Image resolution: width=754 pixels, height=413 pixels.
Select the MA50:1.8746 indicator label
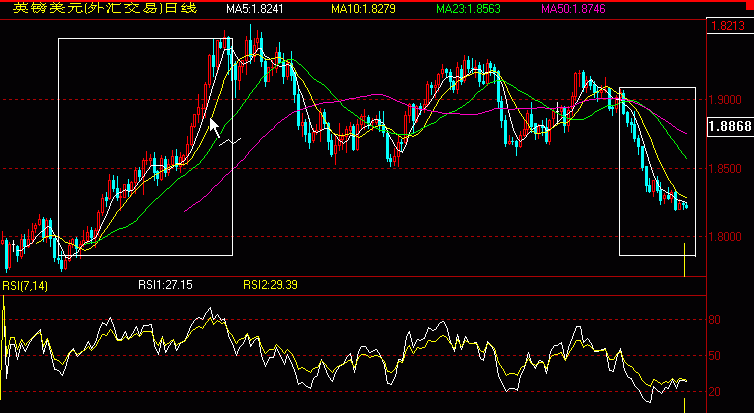coord(573,9)
